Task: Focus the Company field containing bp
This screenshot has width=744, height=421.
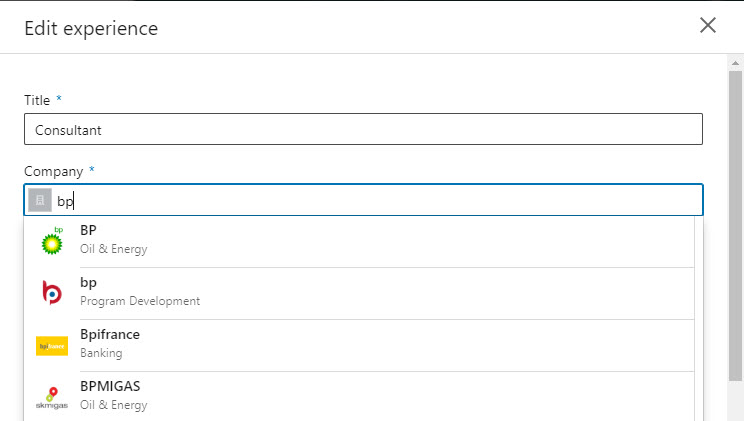Action: (363, 200)
